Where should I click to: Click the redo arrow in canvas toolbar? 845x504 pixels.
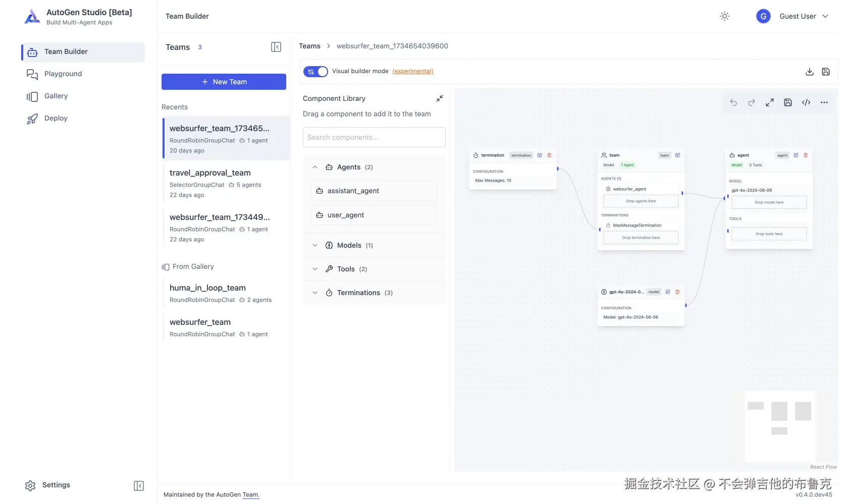(x=752, y=102)
